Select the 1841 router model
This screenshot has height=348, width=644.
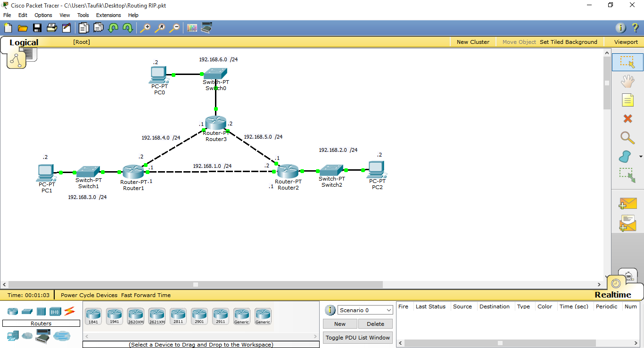tap(93, 315)
